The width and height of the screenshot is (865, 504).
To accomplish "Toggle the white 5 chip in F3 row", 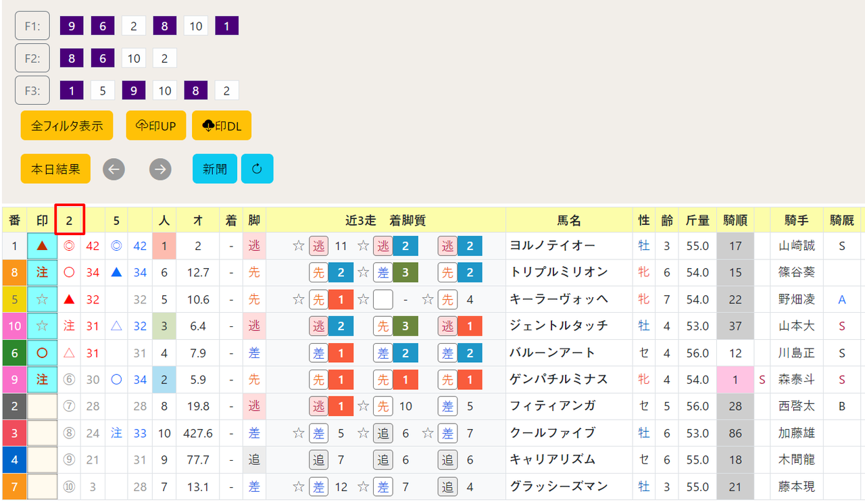I will [x=103, y=91].
